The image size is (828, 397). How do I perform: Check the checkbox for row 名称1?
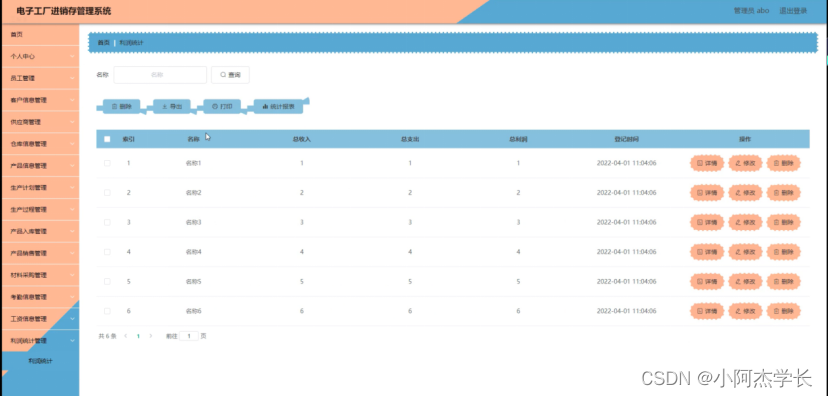107,163
